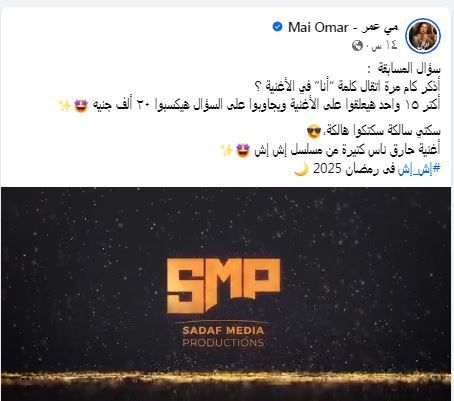
Task: Click the question line mentioning كلمة أنا
Action: pyautogui.click(x=347, y=87)
